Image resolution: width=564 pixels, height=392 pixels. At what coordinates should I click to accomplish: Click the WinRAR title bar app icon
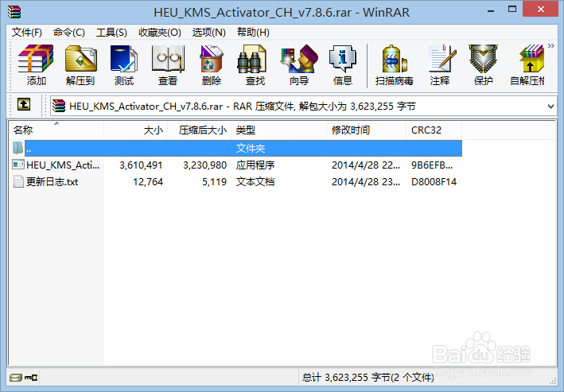(14, 12)
